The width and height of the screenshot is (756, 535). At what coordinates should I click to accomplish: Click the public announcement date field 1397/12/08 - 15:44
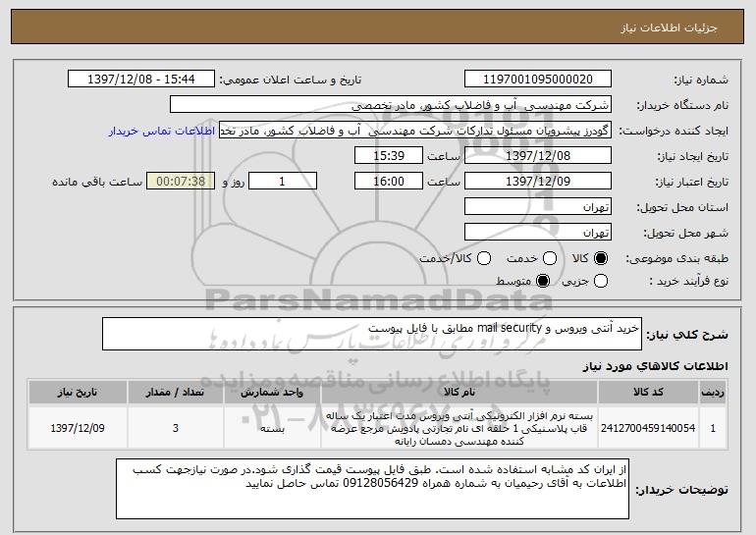[x=141, y=80]
